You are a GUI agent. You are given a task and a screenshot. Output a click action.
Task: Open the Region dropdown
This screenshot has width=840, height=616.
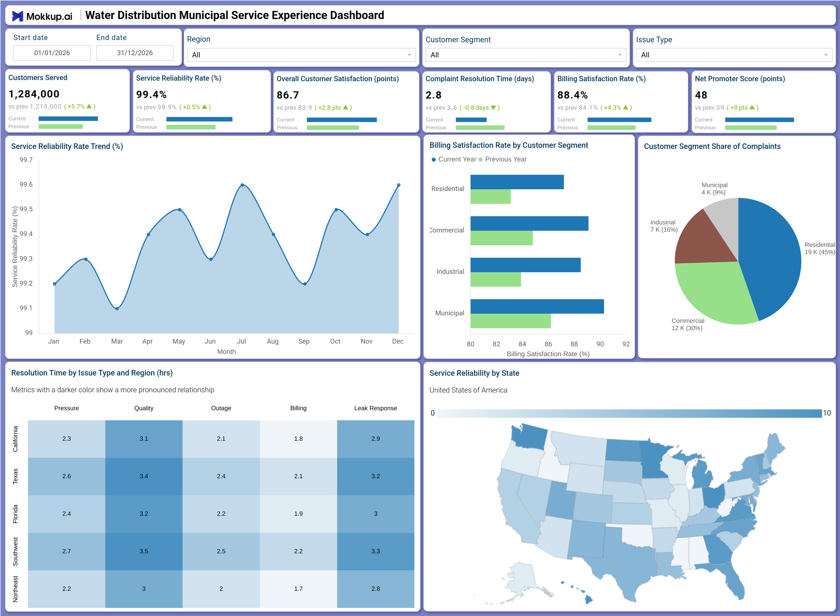[301, 55]
